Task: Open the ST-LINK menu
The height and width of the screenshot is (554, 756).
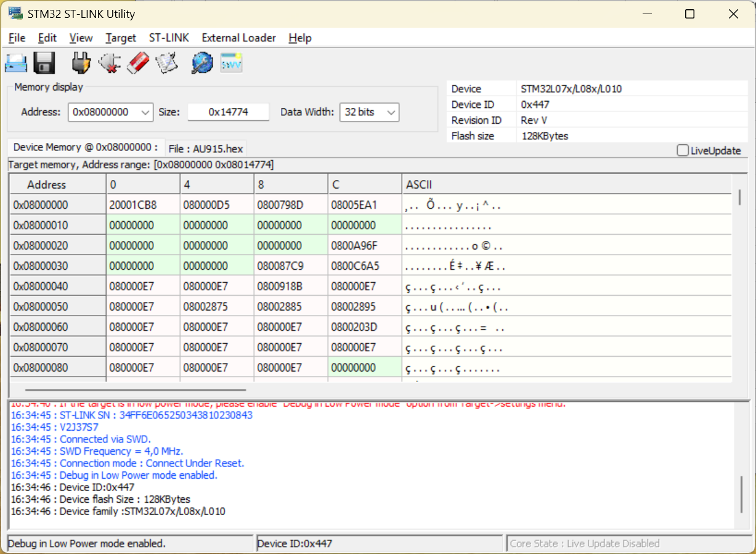Action: 169,38
